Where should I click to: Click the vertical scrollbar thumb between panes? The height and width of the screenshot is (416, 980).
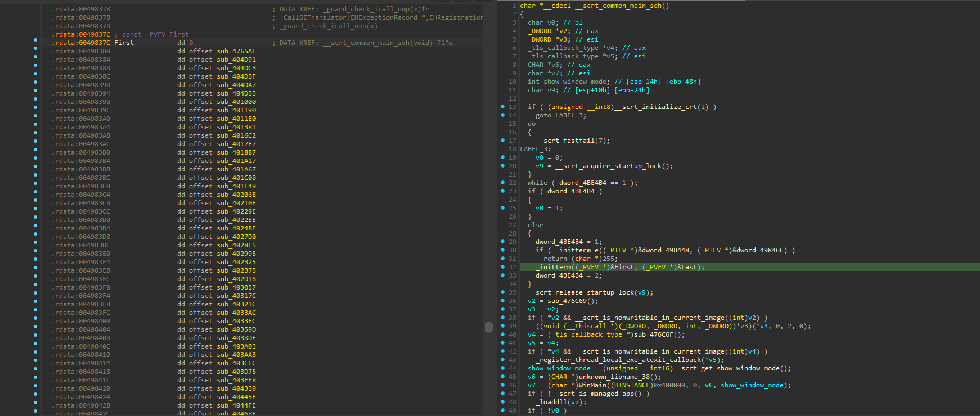(488, 327)
